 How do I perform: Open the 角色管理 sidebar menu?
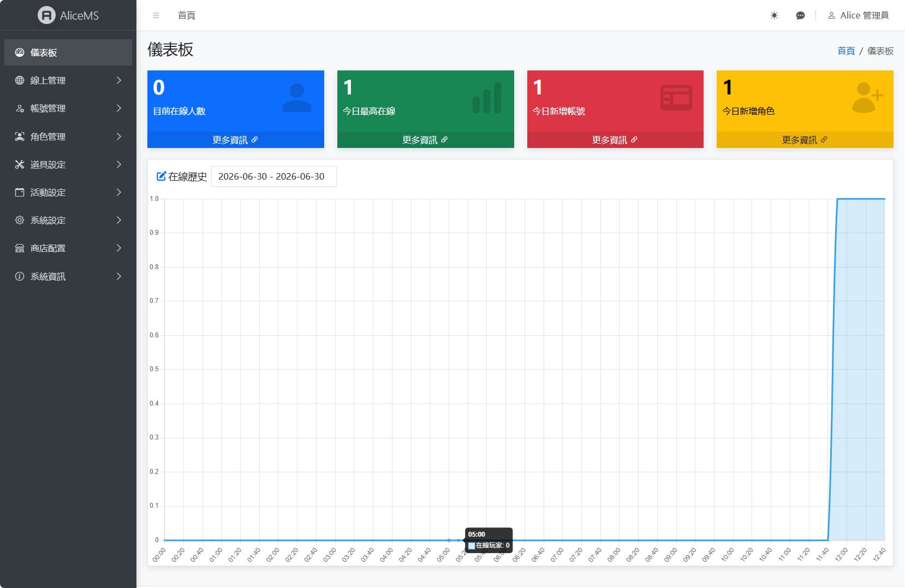tap(68, 136)
